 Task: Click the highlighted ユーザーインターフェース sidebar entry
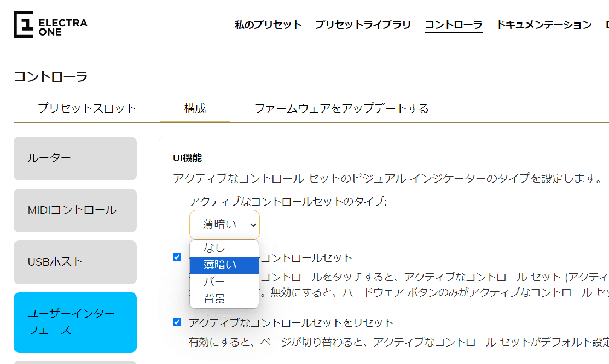click(74, 322)
